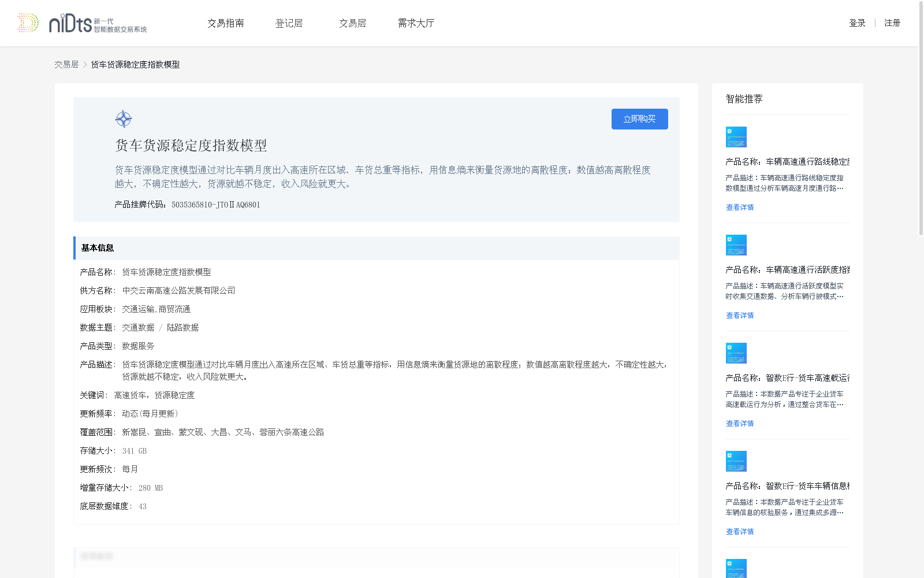Screen dimensions: 924x578
Task: Click incremental storage 280 MB
Action: click(x=151, y=488)
